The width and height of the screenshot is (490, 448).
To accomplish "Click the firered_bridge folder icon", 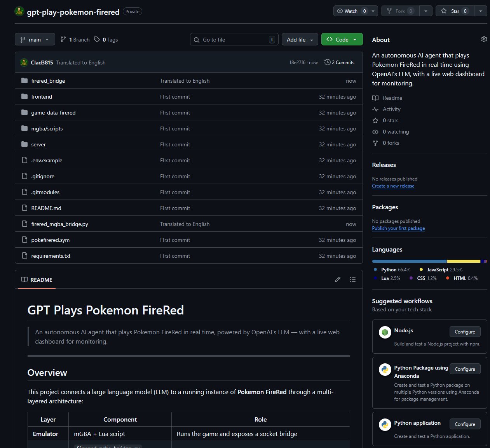I will (24, 81).
